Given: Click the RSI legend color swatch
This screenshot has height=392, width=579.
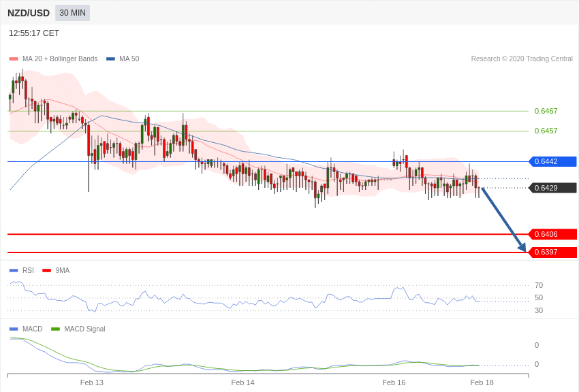Looking at the screenshot, I should 14,270.
